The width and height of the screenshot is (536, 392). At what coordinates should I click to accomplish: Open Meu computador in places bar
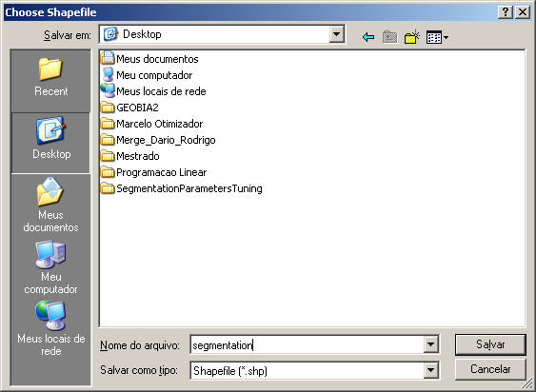pos(50,267)
